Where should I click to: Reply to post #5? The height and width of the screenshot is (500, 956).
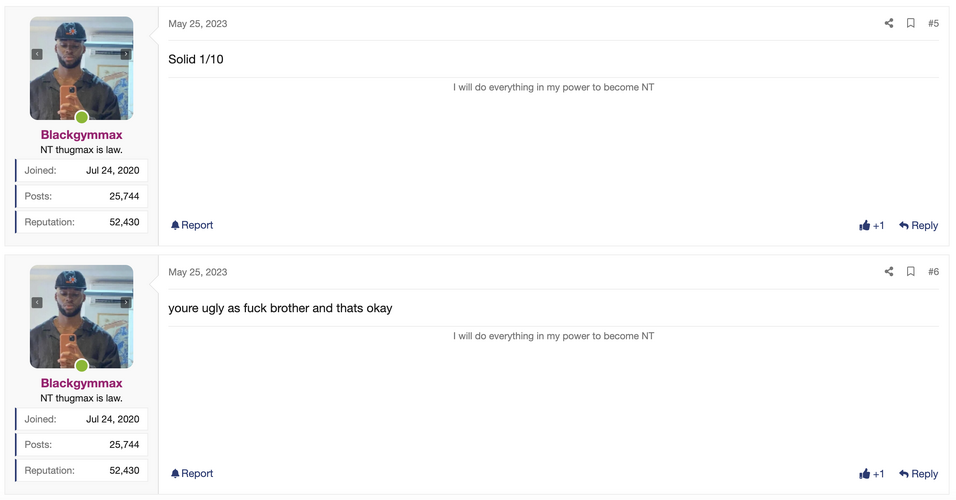(x=918, y=226)
